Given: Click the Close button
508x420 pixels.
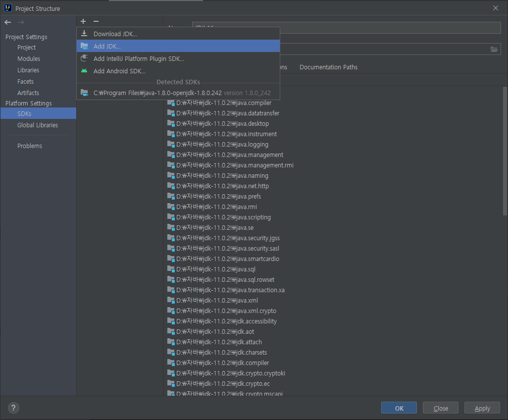Looking at the screenshot, I should 440,408.
